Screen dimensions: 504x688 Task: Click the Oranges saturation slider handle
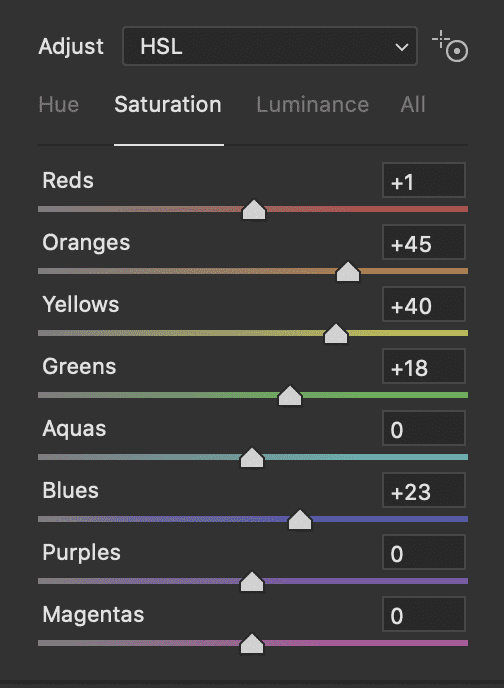[x=348, y=272]
